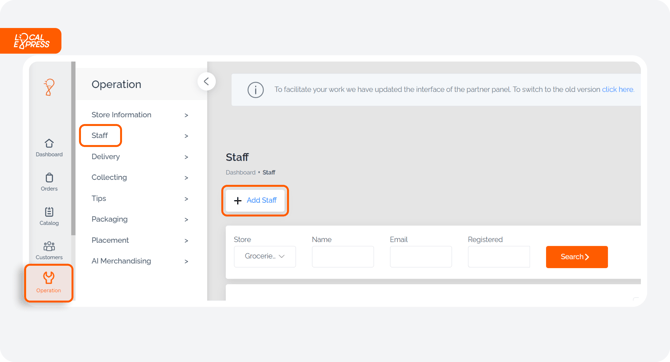The height and width of the screenshot is (362, 670).
Task: Select Staff in the Operation menu
Action: [x=100, y=135]
